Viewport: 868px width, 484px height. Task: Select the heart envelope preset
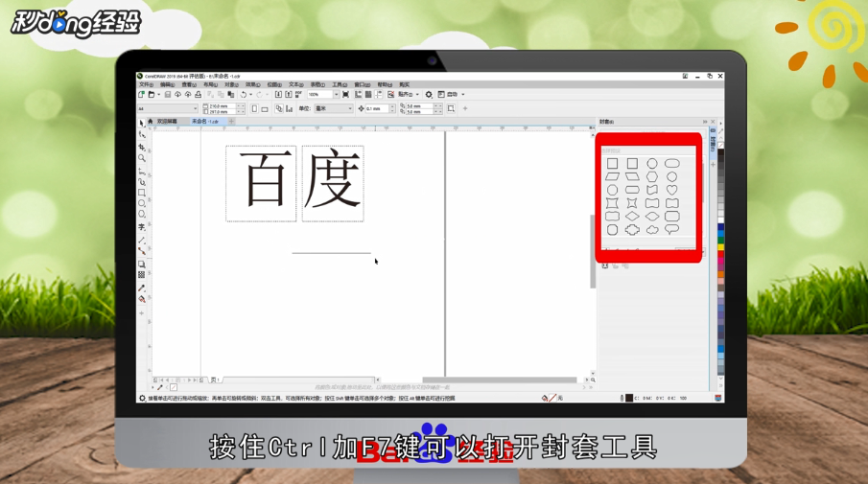tap(672, 190)
